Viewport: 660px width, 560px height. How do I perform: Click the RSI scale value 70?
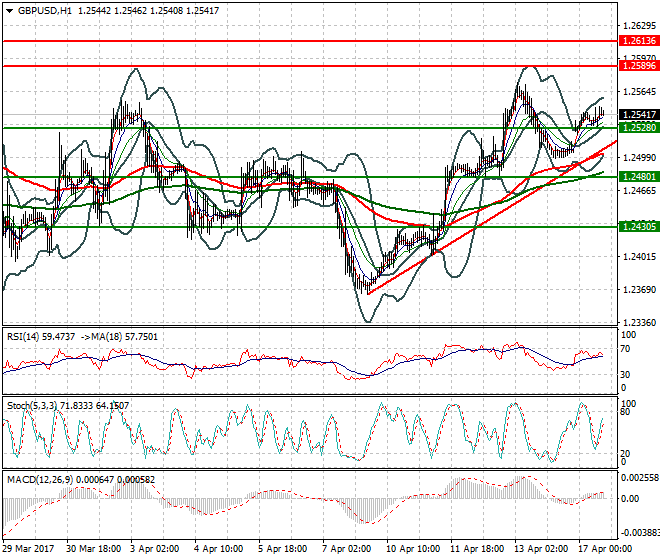(625, 349)
